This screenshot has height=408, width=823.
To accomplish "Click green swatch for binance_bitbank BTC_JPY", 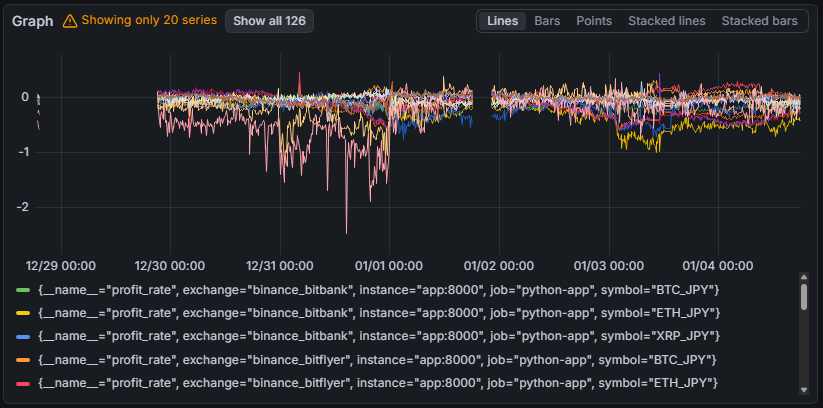I will point(23,290).
